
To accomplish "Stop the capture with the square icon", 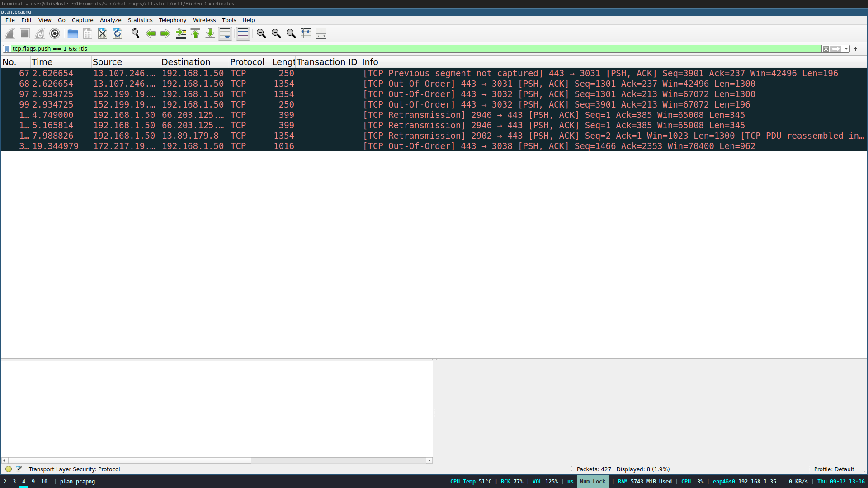I will (25, 33).
